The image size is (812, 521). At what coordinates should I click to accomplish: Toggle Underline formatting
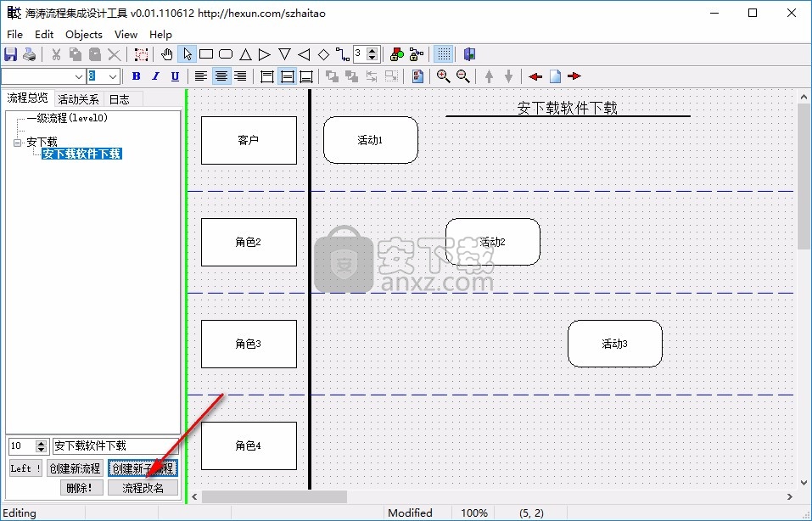coord(175,76)
